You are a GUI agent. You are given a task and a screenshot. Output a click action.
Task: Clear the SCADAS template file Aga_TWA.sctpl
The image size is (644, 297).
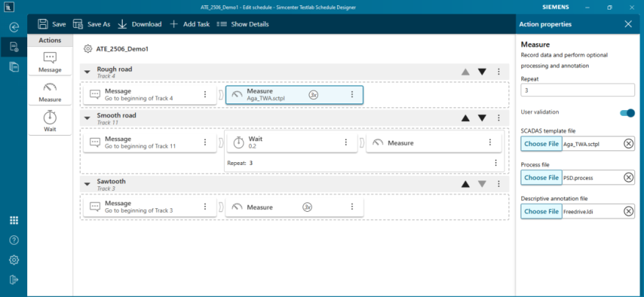click(628, 144)
